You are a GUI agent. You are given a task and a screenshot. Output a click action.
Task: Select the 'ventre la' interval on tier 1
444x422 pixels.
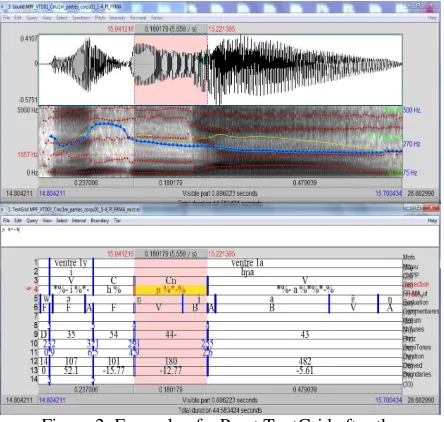(x=247, y=263)
